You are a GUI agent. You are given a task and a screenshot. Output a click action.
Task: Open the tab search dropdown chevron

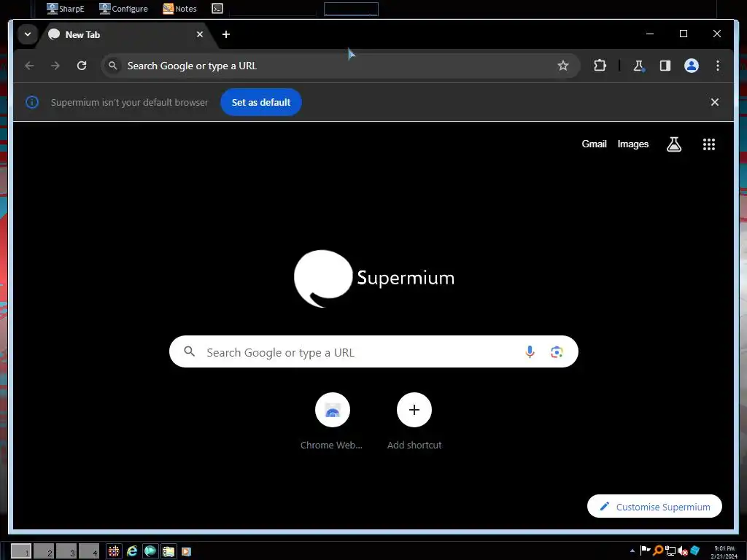point(28,34)
